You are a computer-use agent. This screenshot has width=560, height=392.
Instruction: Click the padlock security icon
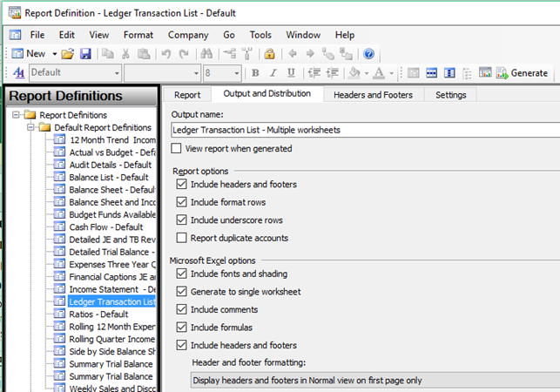point(269,54)
